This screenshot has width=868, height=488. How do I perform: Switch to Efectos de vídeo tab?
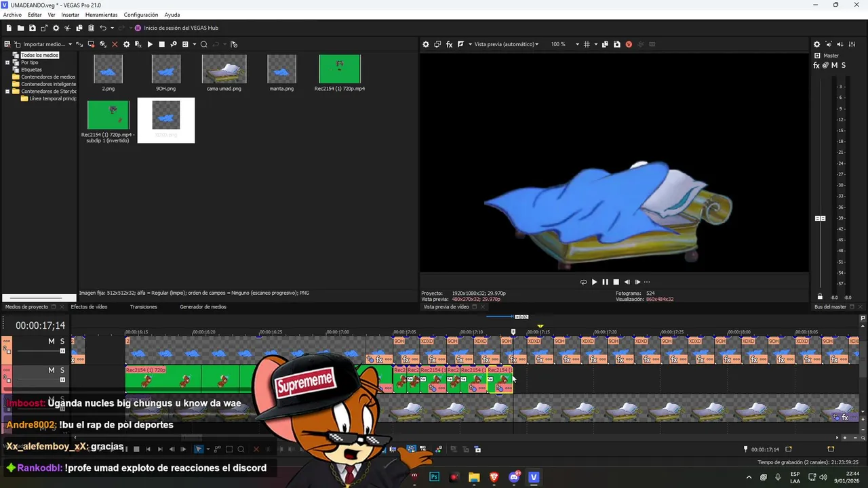(x=89, y=307)
